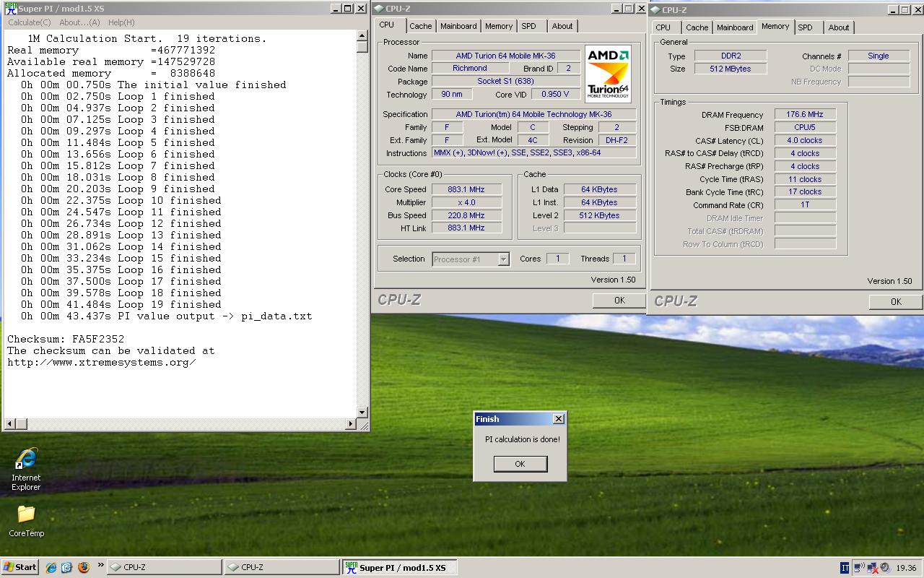Switch to Cache tab in left CPU-Z window
The height and width of the screenshot is (578, 924).
[x=421, y=26]
